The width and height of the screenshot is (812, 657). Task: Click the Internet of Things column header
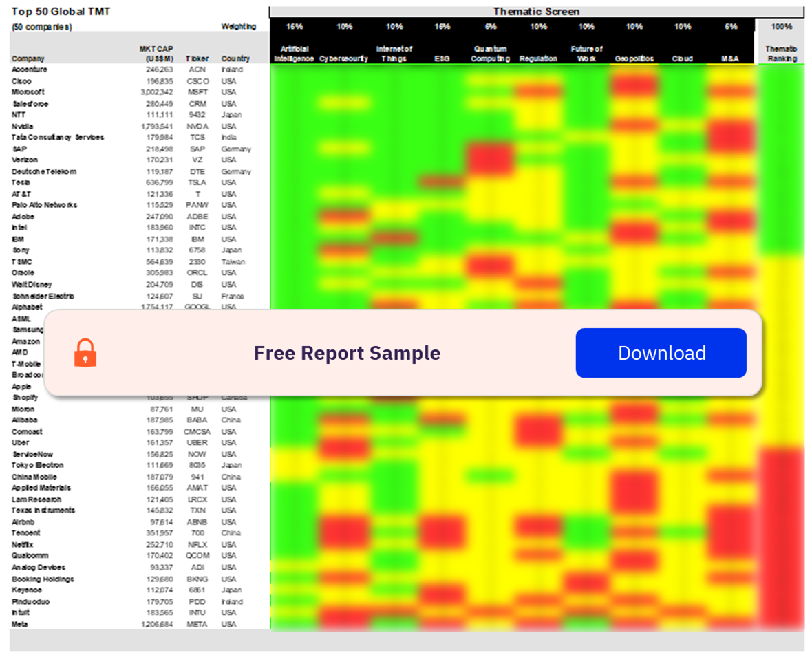[394, 54]
